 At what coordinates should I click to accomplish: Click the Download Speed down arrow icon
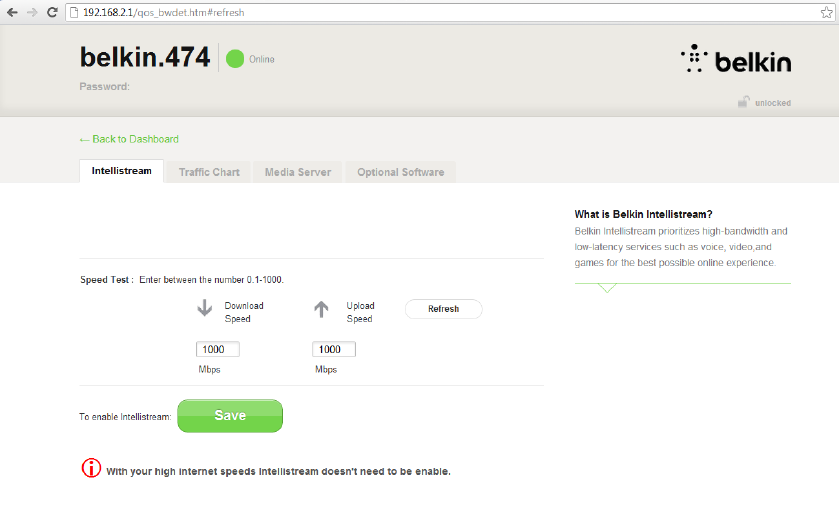(204, 308)
